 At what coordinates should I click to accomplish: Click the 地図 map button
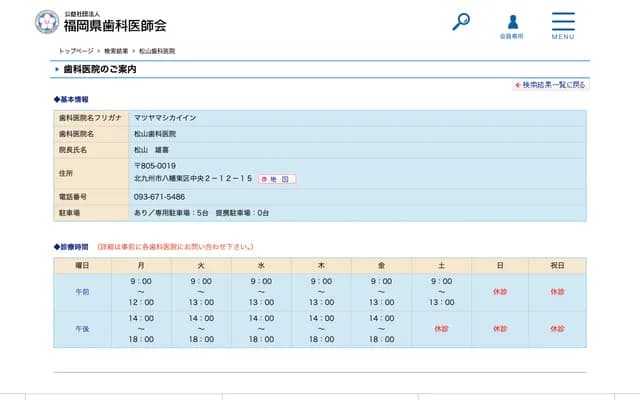[x=278, y=179]
